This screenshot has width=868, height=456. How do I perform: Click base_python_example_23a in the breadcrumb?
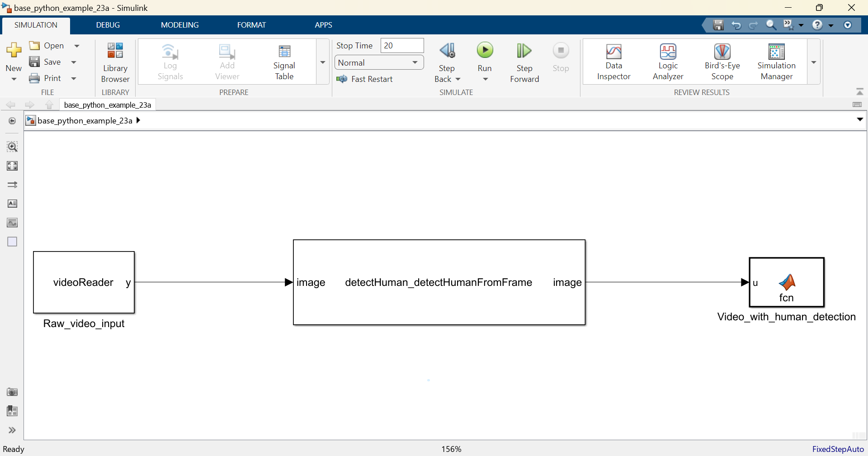(85, 121)
